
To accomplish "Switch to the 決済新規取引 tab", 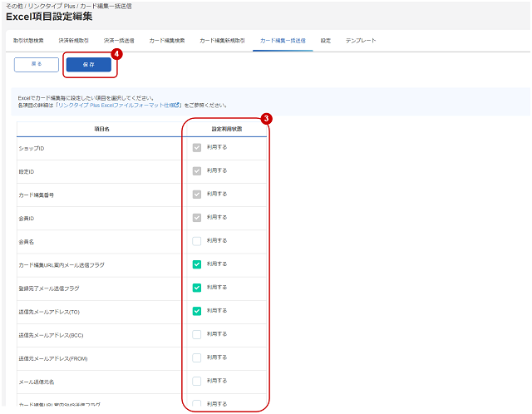I will 74,41.
